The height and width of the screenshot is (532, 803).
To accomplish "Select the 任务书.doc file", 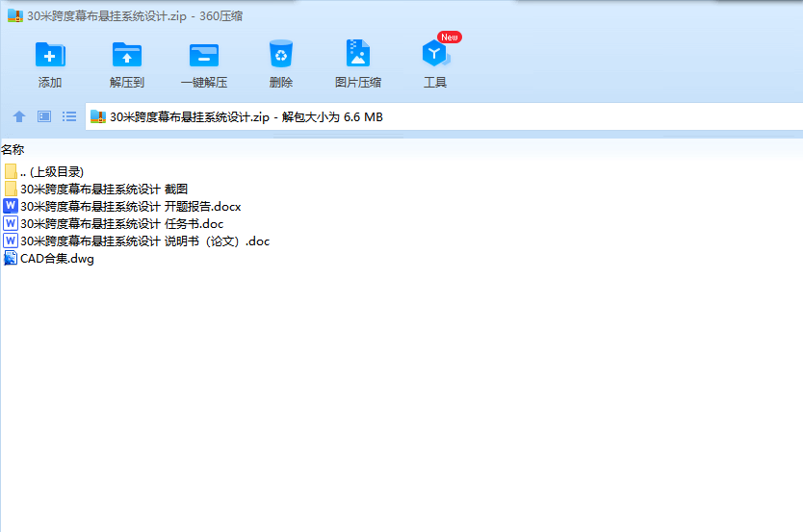I will pos(114,223).
